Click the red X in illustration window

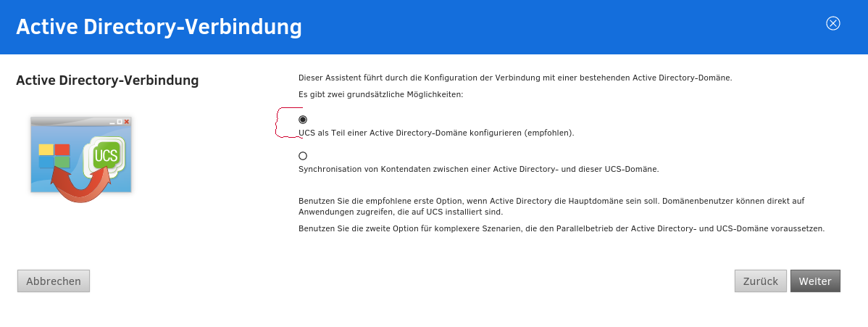(127, 122)
